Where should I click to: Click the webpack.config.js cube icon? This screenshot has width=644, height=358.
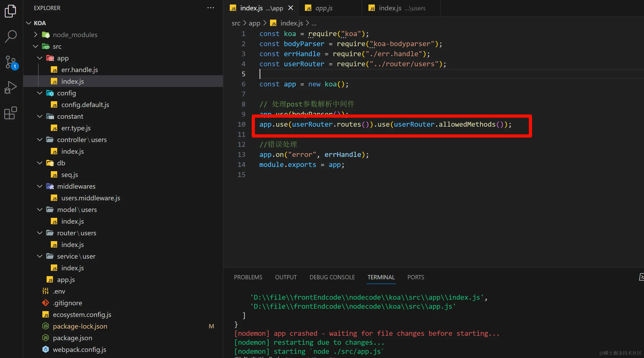[46, 349]
